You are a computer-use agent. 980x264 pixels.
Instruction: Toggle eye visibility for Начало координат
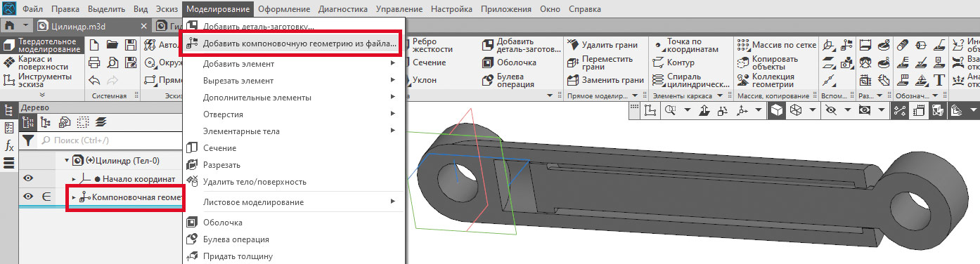(29, 178)
